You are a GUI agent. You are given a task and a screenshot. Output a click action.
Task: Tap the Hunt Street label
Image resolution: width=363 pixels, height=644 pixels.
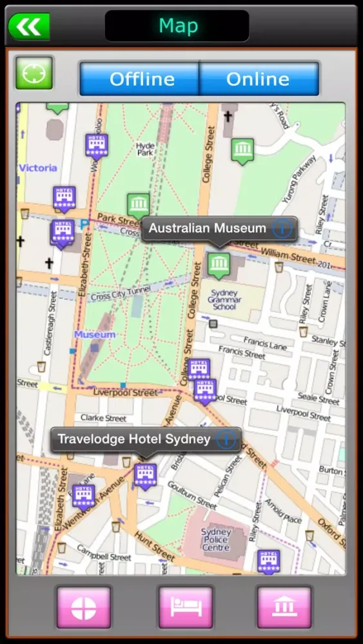point(155,547)
